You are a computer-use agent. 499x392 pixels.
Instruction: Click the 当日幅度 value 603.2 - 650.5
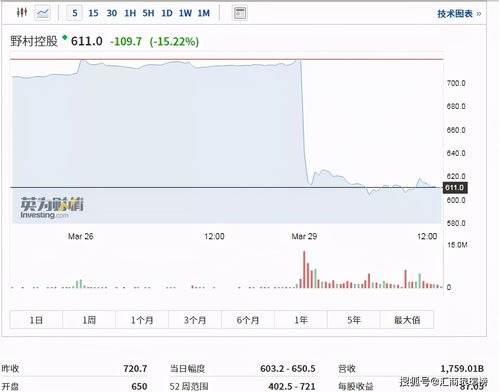coord(288,368)
